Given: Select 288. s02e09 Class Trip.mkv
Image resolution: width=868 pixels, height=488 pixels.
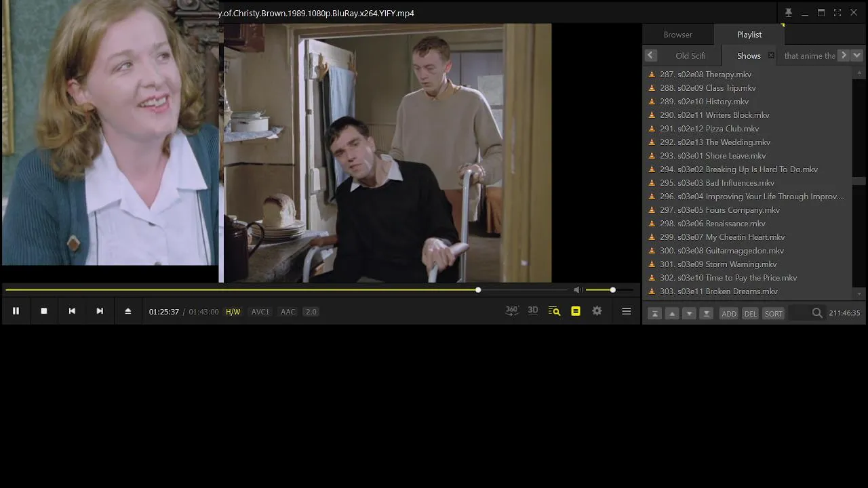Looking at the screenshot, I should (x=747, y=88).
